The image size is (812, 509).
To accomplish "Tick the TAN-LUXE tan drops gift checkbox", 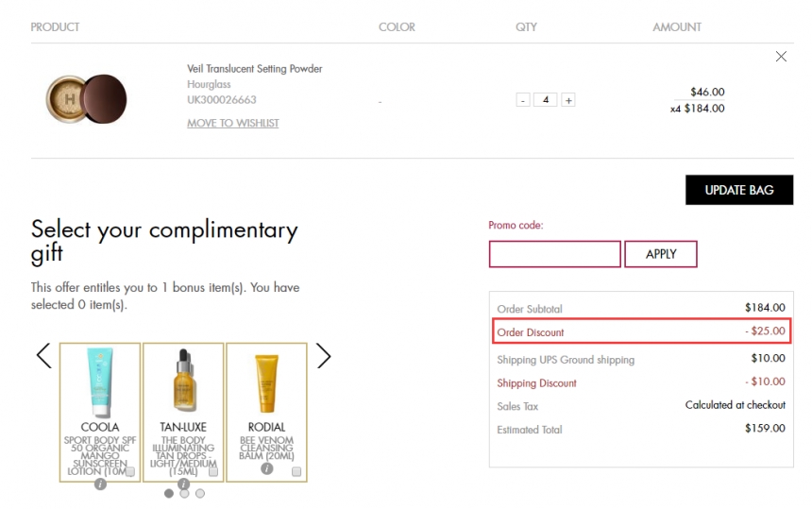I will 213,471.
